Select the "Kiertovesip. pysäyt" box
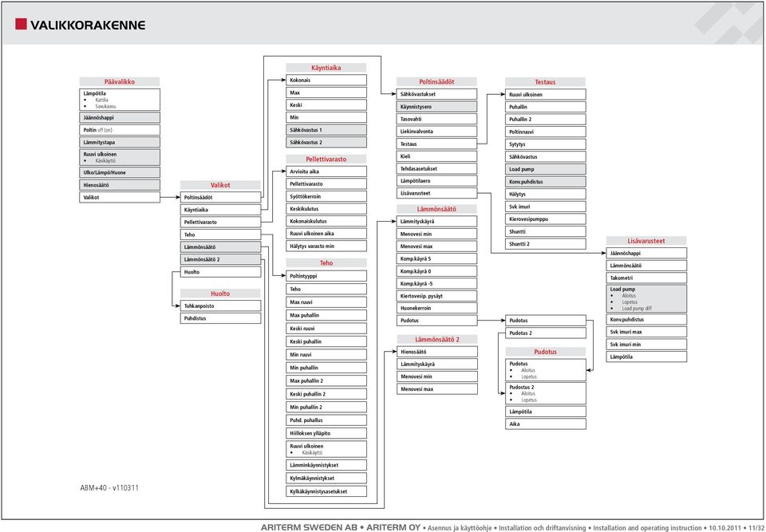The width and height of the screenshot is (766, 532). tap(436, 296)
